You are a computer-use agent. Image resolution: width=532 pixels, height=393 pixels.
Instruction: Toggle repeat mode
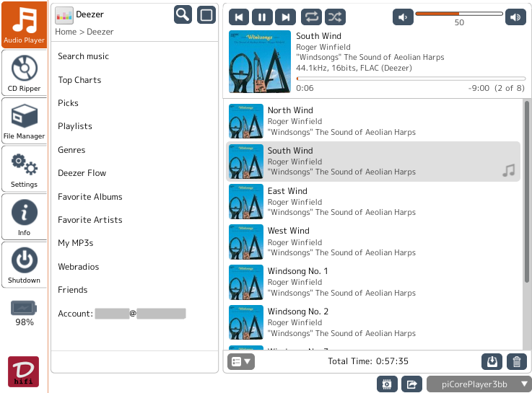pyautogui.click(x=311, y=17)
